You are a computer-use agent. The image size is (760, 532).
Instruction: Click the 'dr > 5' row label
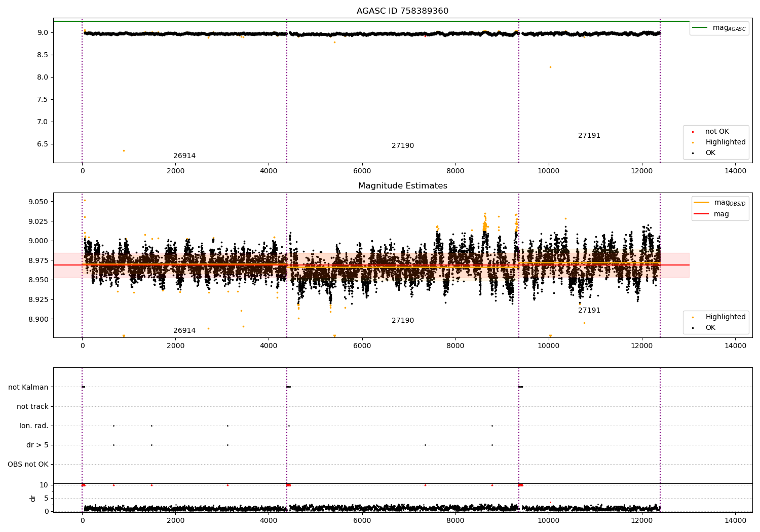point(37,445)
